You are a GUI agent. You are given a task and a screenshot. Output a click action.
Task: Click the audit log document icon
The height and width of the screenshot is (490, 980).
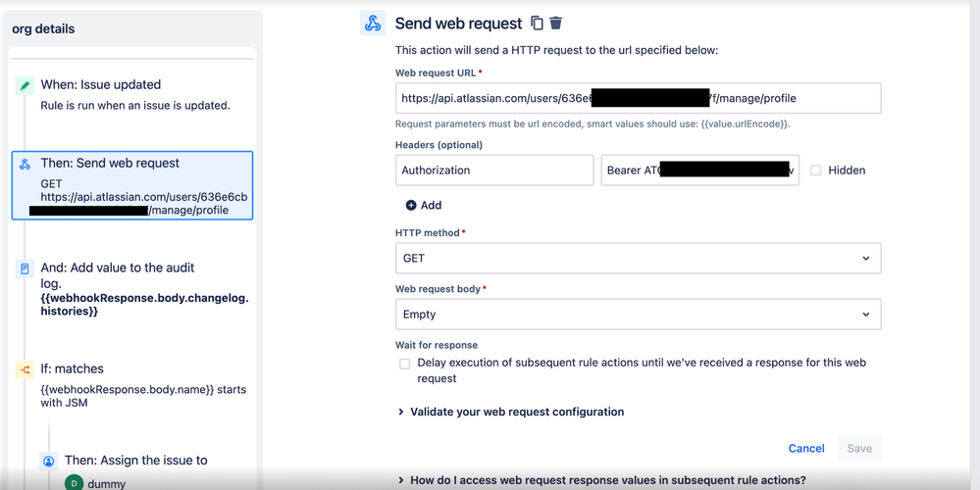[x=25, y=269]
